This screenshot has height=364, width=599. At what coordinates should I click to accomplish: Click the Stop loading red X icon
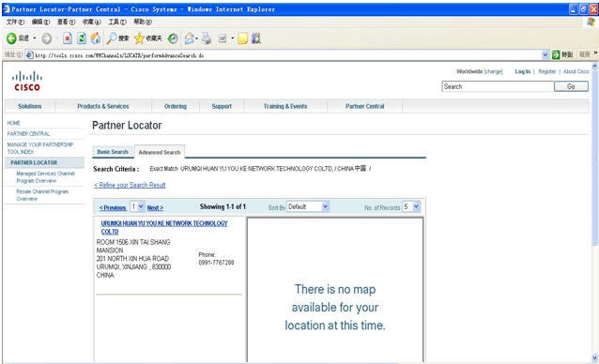pyautogui.click(x=68, y=38)
